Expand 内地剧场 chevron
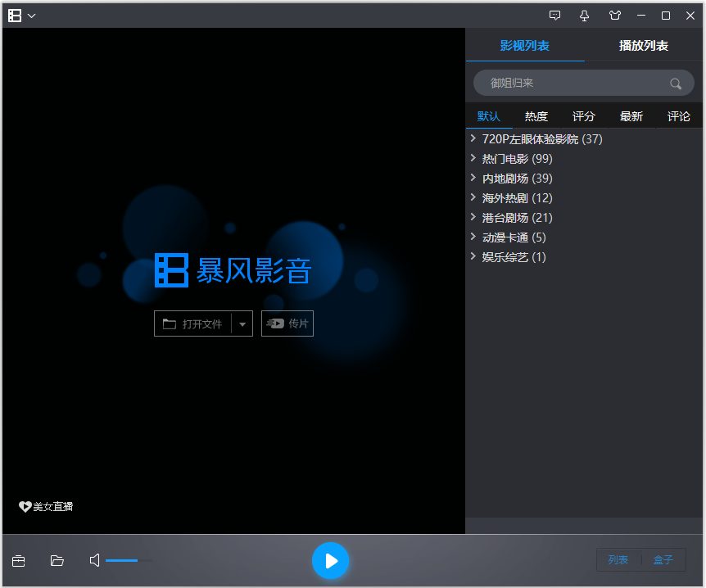Viewport: 706px width, 588px height. [x=473, y=178]
